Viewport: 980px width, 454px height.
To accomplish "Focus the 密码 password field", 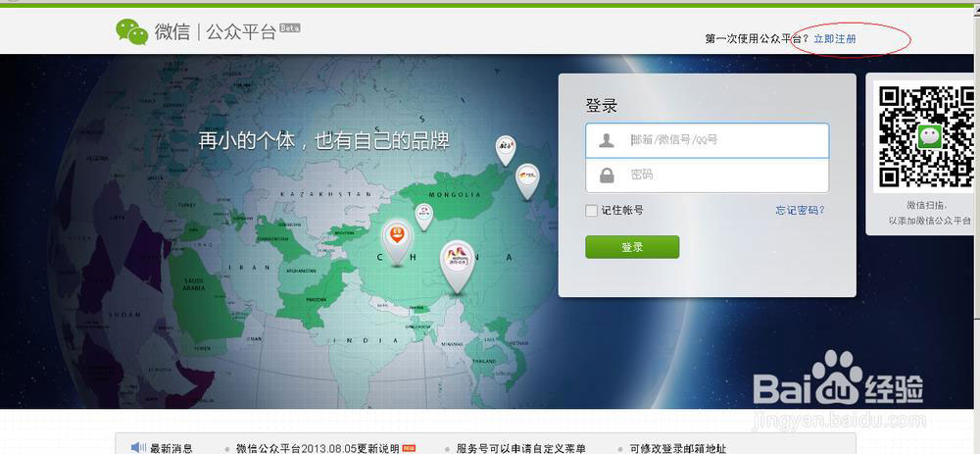I will [x=707, y=176].
